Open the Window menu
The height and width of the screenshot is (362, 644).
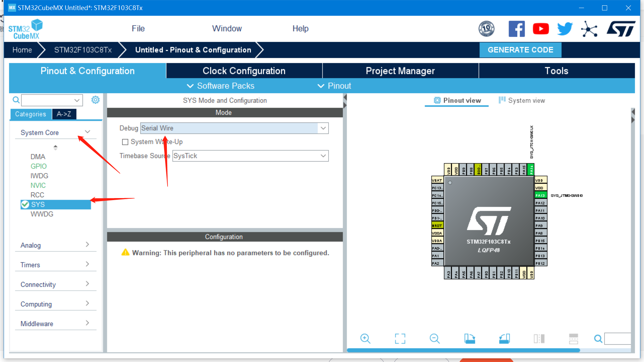[227, 28]
